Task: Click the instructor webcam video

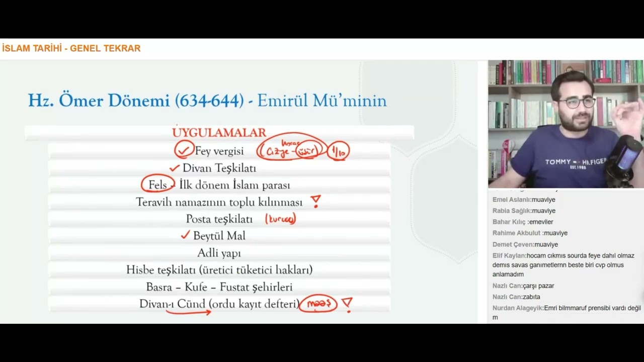Action: tap(566, 124)
